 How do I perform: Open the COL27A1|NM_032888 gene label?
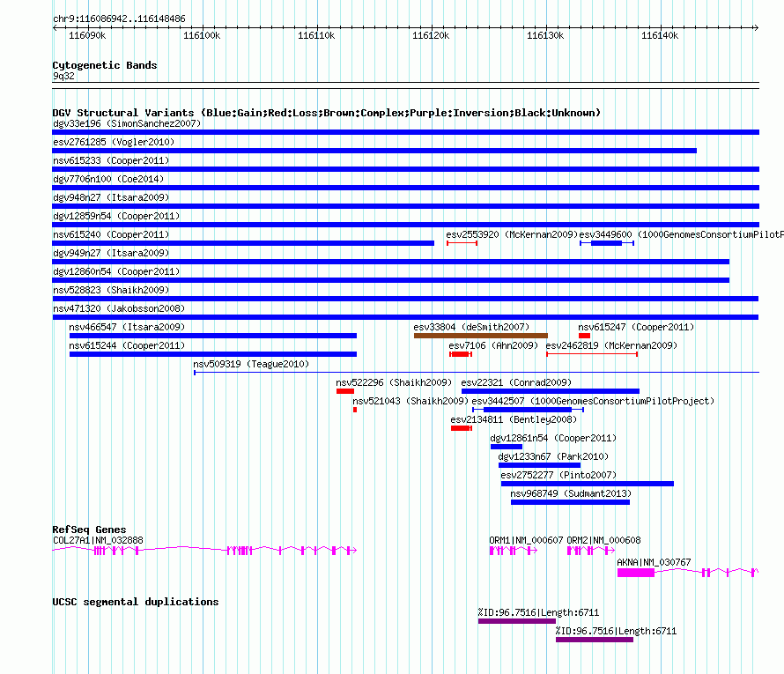click(98, 540)
